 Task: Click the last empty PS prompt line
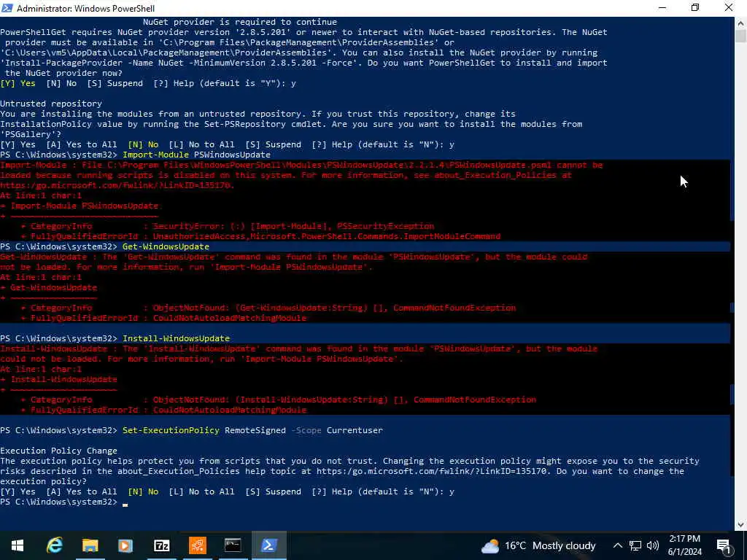64,502
